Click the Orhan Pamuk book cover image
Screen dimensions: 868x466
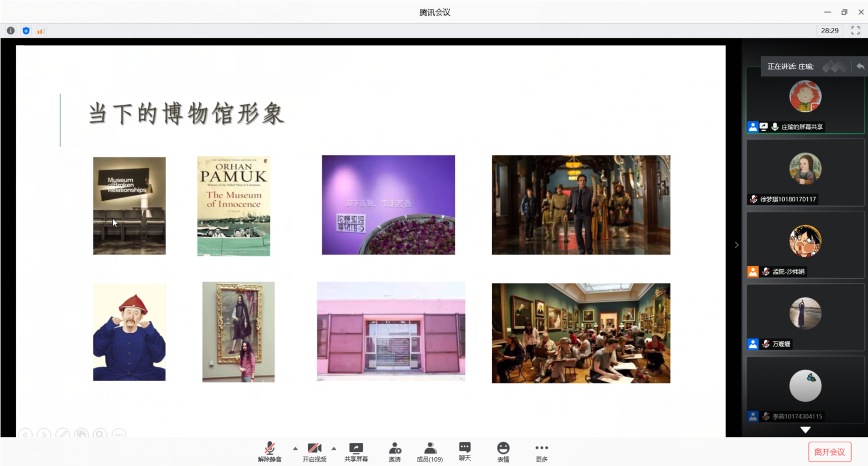pos(233,206)
